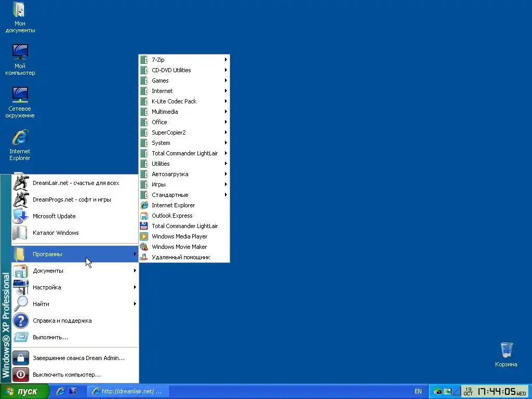
Task: Open the Utilities program group
Action: pos(184,164)
